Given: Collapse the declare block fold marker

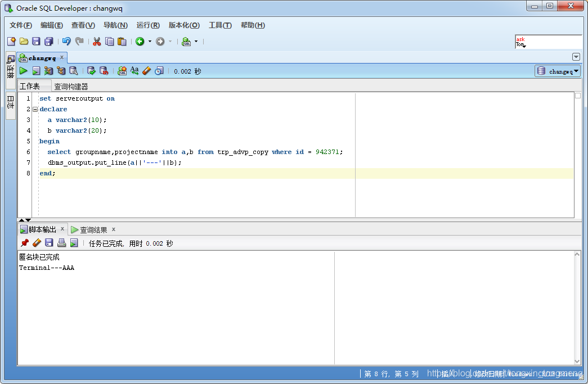Looking at the screenshot, I should tap(35, 110).
